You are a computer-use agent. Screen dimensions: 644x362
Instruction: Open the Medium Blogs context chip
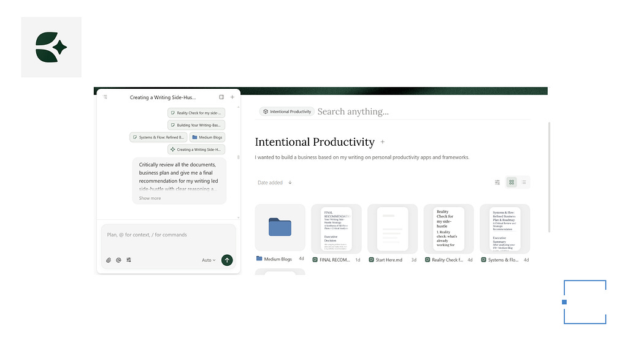click(x=207, y=137)
